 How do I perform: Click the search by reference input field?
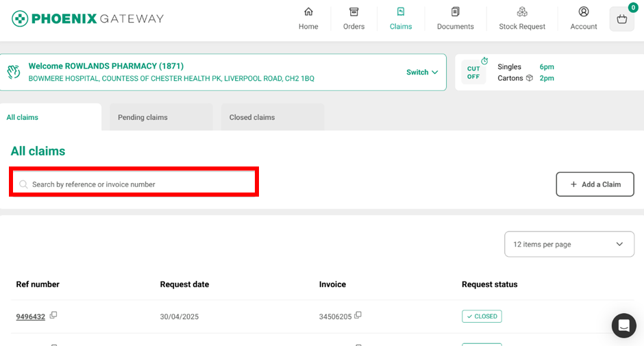tap(137, 184)
